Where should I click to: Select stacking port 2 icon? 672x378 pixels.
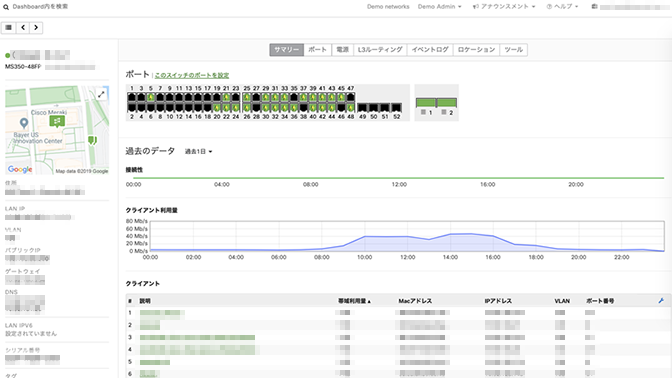click(x=447, y=102)
